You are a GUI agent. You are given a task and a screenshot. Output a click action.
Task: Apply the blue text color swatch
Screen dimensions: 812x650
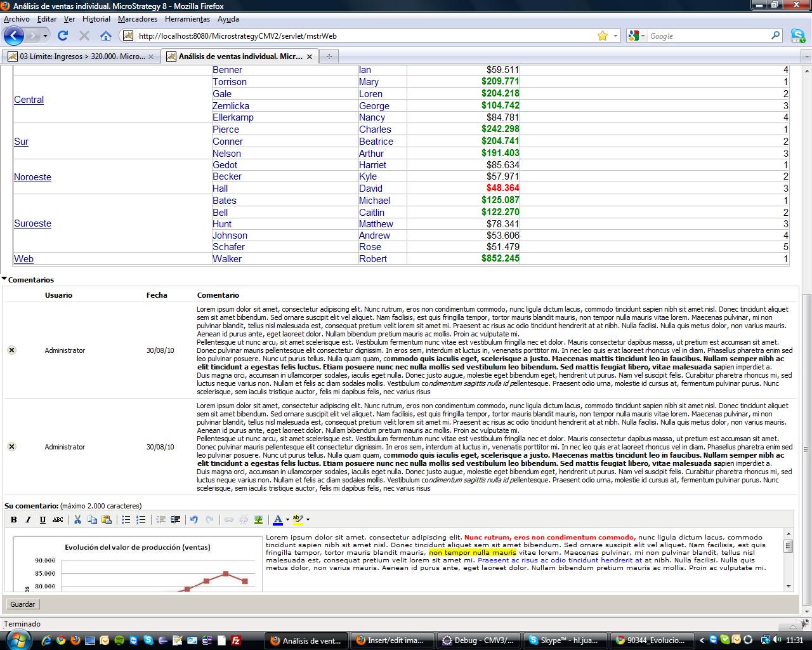277,520
